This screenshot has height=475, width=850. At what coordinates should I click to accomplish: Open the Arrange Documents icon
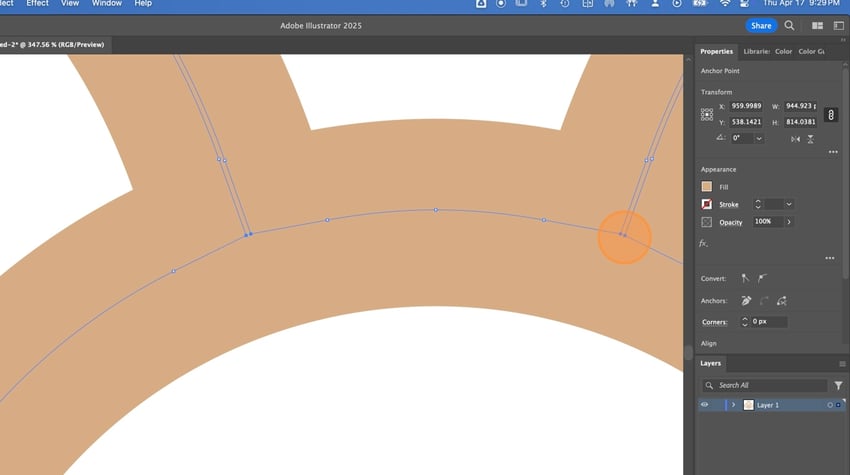[x=817, y=25]
